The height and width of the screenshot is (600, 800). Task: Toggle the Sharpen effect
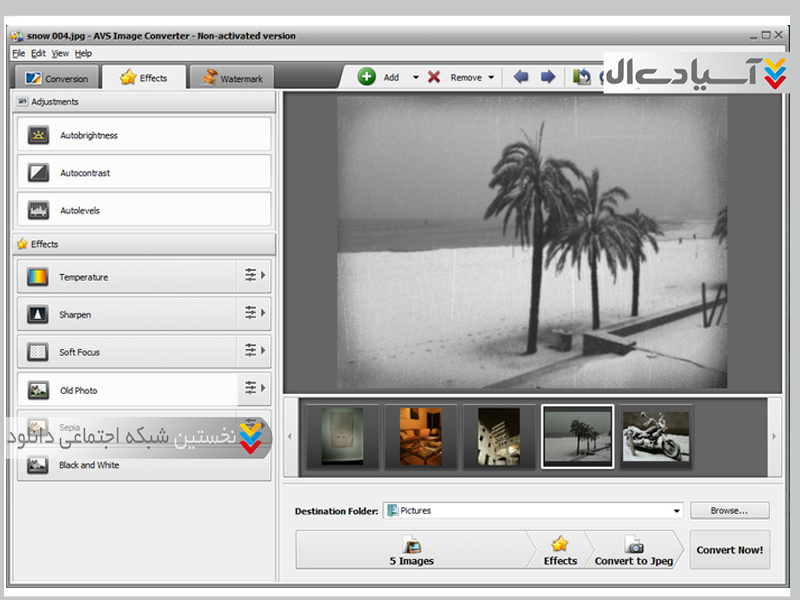point(125,315)
